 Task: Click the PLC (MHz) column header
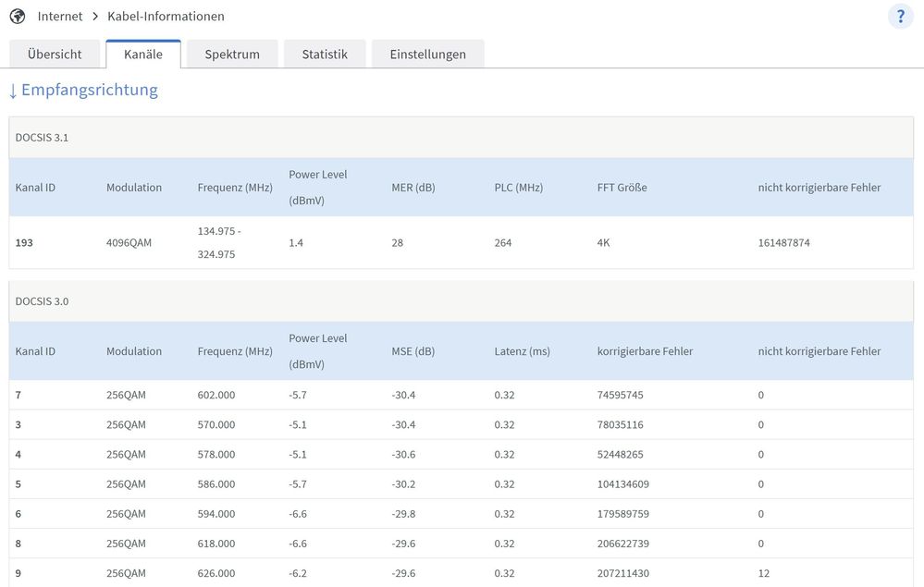click(519, 188)
